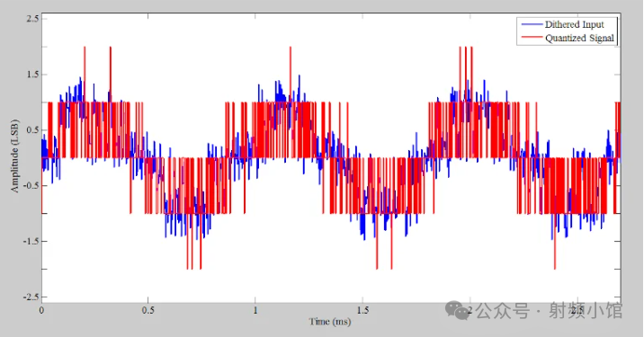Click the 2.5 y-axis tick label
The width and height of the screenshot is (644, 337).
33,19
